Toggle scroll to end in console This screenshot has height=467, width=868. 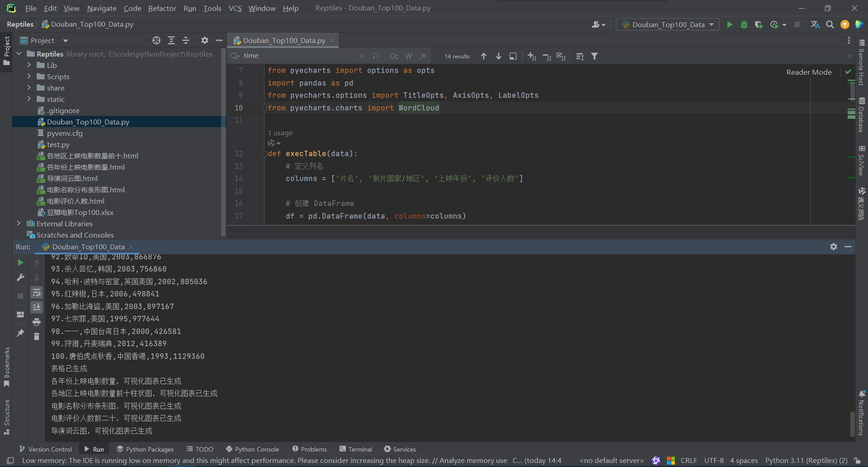click(37, 307)
